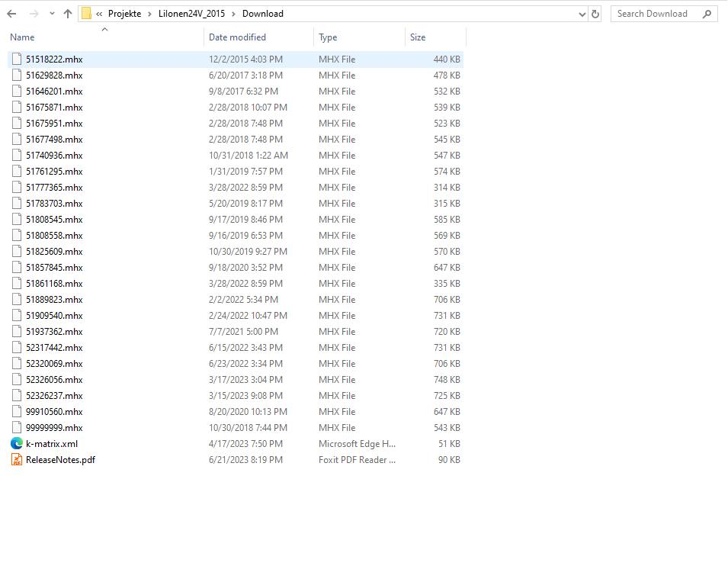
Task: Click the 51 KB size cell
Action: (449, 444)
